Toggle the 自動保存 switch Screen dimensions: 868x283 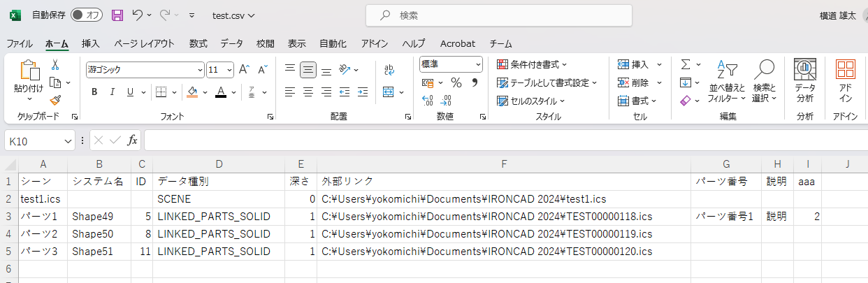pyautogui.click(x=86, y=15)
